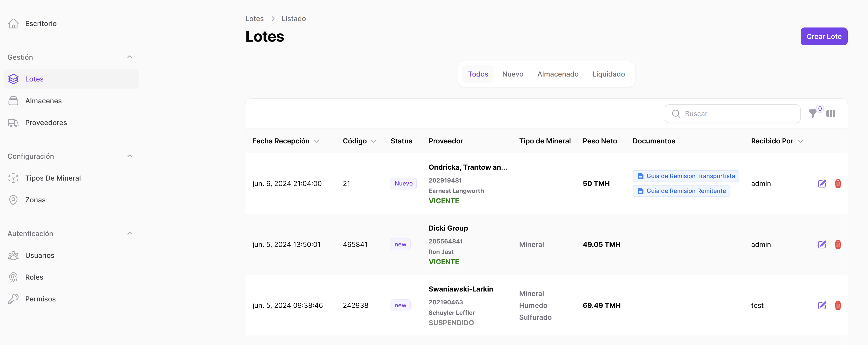Click the Lotes layers icon in sidebar
This screenshot has height=345, width=868.
(x=13, y=79)
